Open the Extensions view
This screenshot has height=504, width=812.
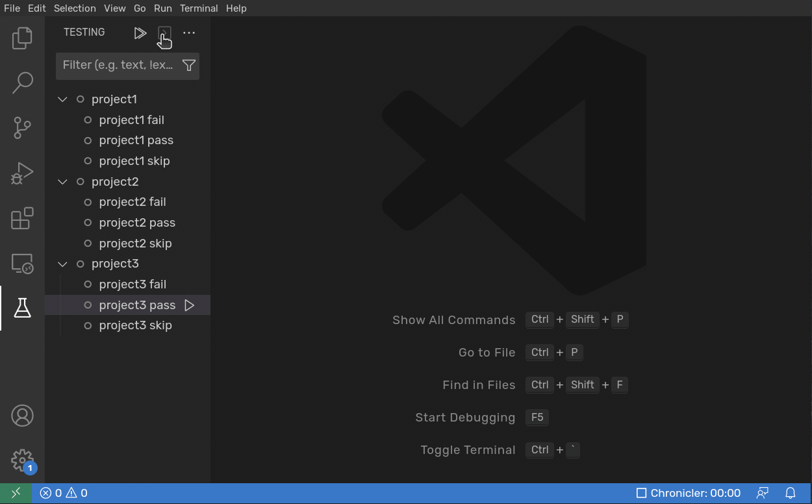(22, 218)
